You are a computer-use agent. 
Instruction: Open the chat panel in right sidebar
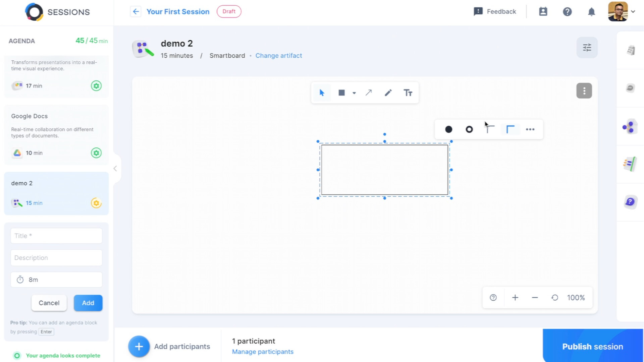[x=631, y=88]
